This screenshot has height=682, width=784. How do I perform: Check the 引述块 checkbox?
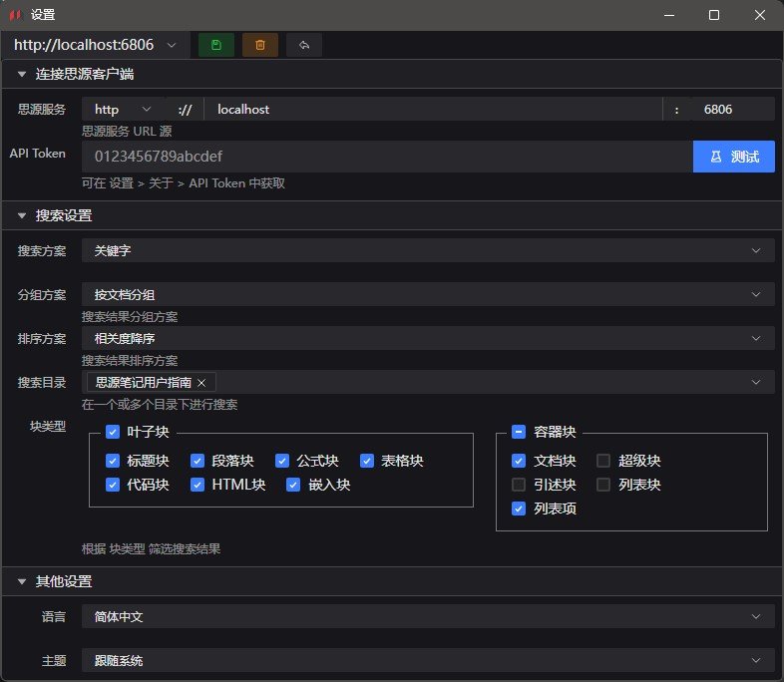point(519,485)
